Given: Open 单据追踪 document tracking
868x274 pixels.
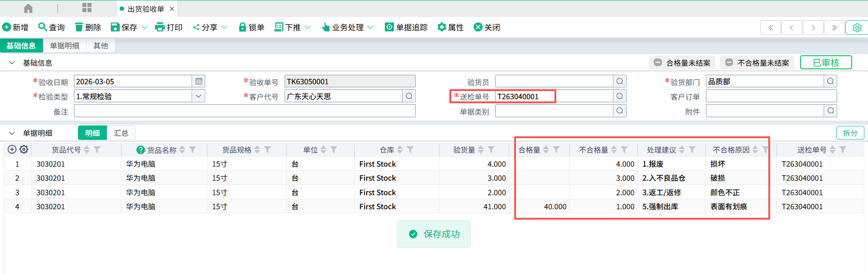Looking at the screenshot, I should [406, 27].
